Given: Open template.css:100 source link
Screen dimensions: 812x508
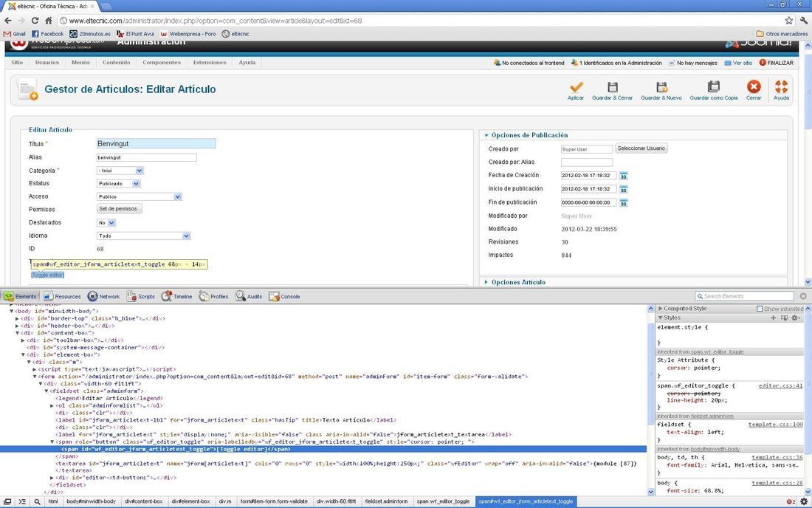Looking at the screenshot, I should coord(776,425).
